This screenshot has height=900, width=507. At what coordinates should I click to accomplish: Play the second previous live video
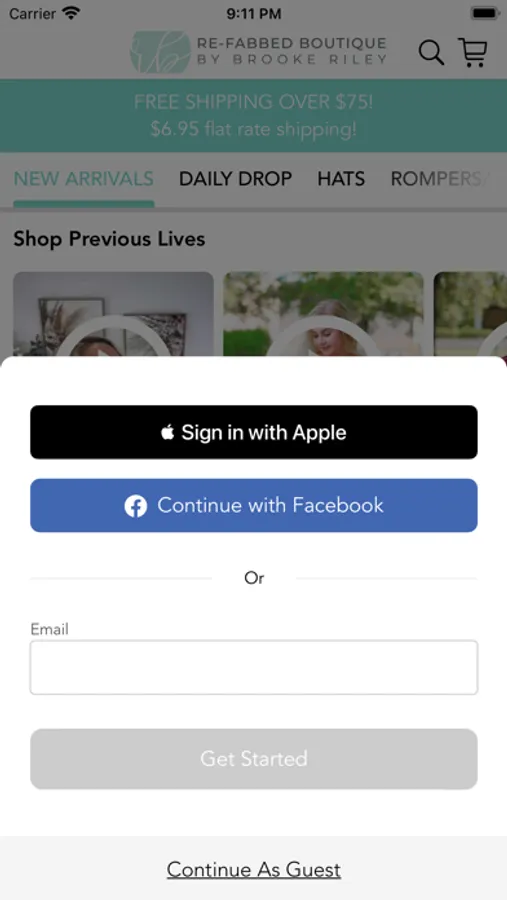(x=323, y=313)
